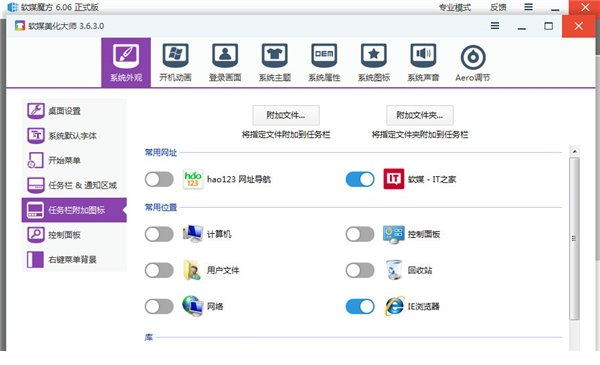Open 右键菜单背景 sidebar item
Image resolution: width=600 pixels, height=365 pixels.
click(74, 259)
